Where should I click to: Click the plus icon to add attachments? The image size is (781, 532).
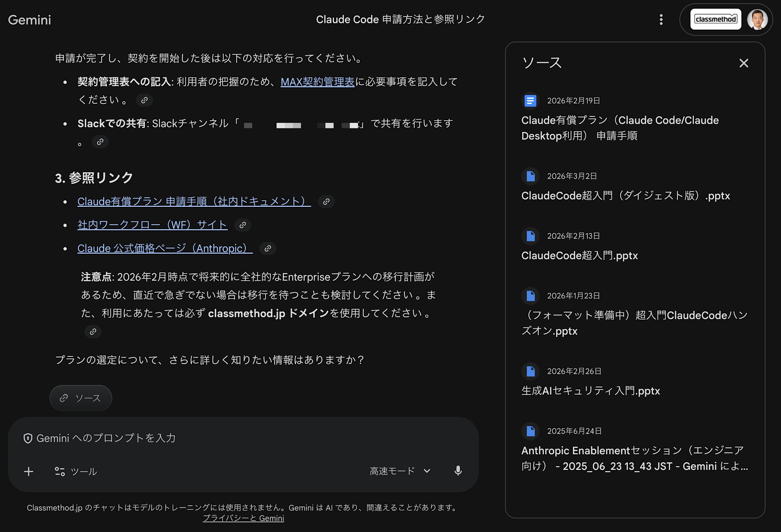pyautogui.click(x=28, y=471)
